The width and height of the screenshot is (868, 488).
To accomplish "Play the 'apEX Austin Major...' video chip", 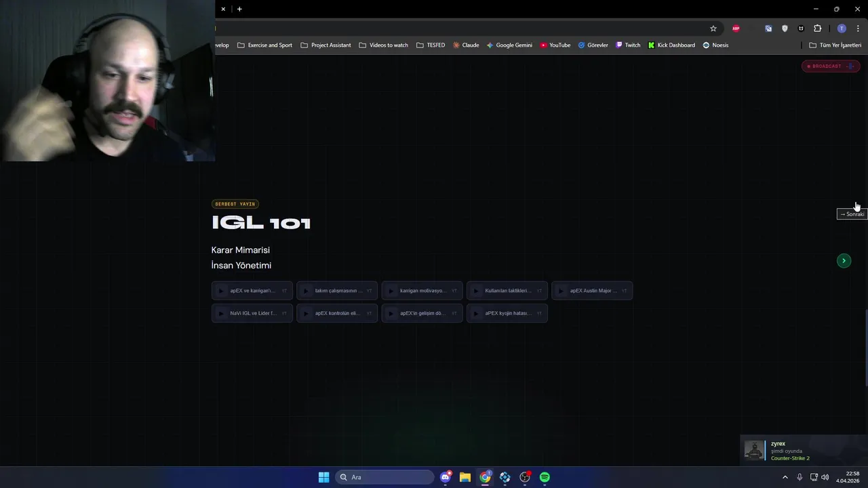I will [x=592, y=291].
